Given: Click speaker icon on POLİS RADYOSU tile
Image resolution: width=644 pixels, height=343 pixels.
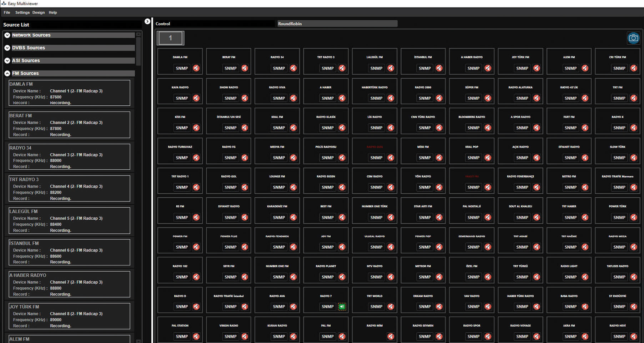Looking at the screenshot, I should (x=342, y=158).
